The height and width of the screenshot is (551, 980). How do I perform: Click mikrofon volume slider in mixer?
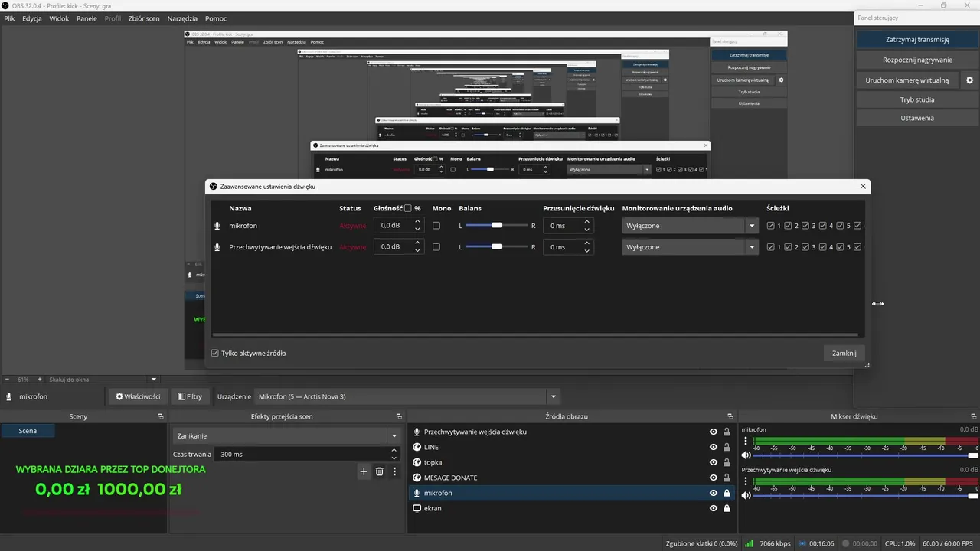click(866, 455)
